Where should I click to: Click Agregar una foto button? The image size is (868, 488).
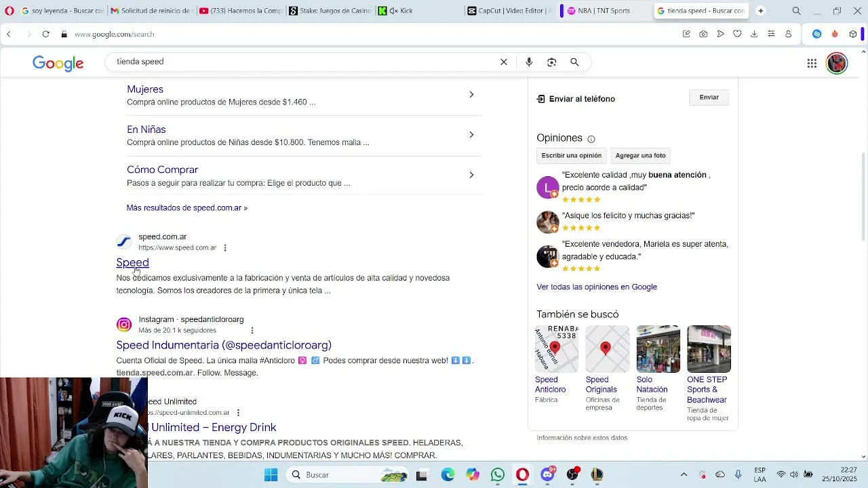(x=641, y=156)
